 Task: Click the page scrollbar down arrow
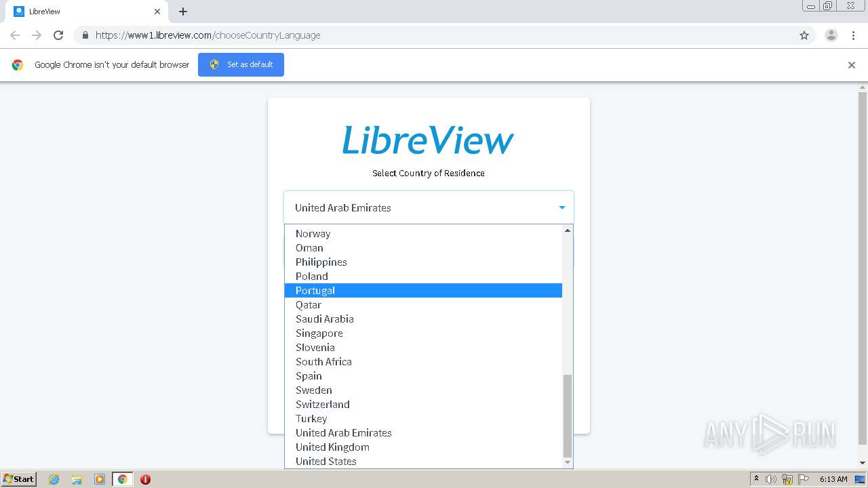point(863,463)
